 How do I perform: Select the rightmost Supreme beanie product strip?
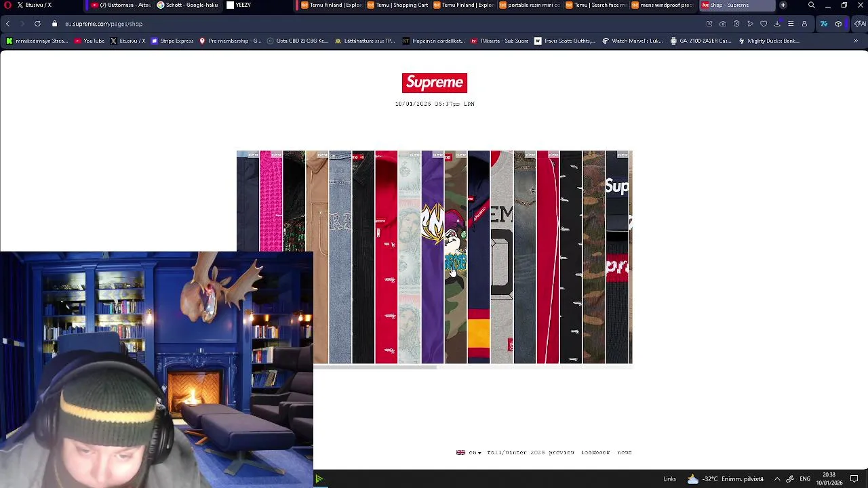tap(618, 258)
